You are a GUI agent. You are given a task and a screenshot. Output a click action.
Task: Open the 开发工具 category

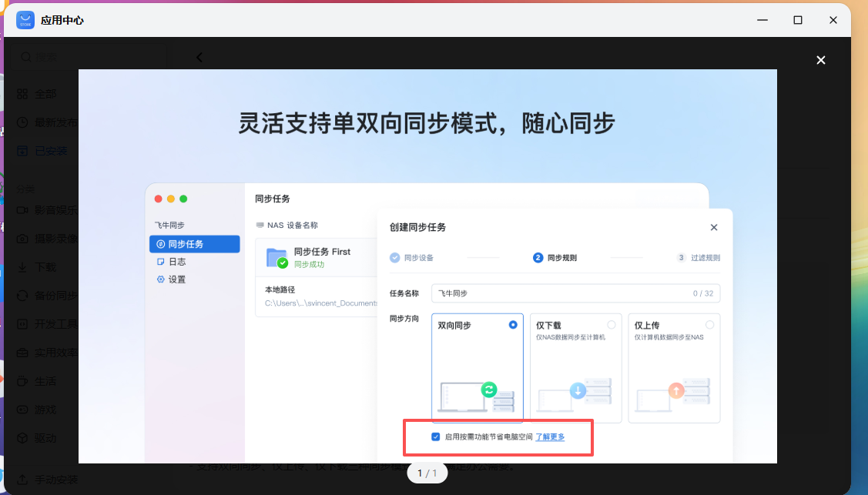pos(47,324)
